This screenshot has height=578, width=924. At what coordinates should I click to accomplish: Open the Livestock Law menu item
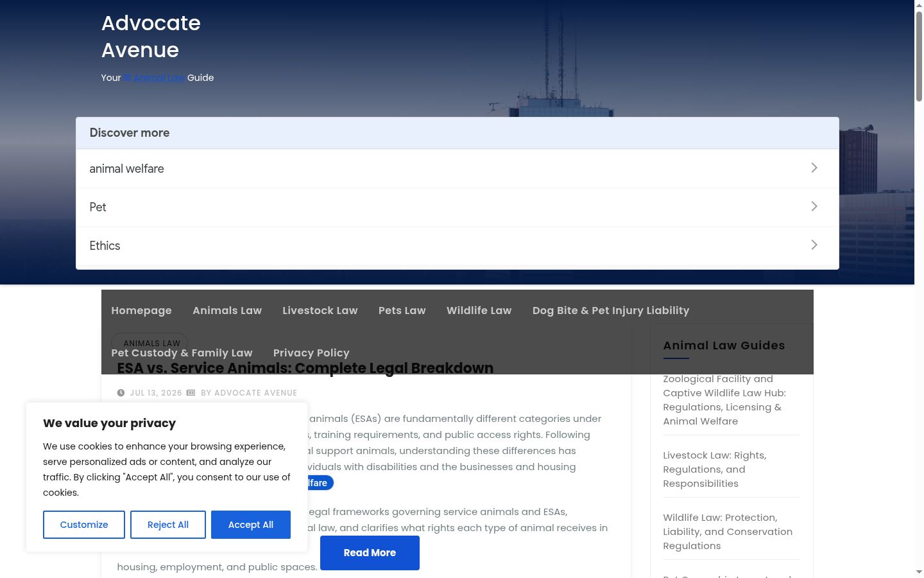(x=320, y=310)
